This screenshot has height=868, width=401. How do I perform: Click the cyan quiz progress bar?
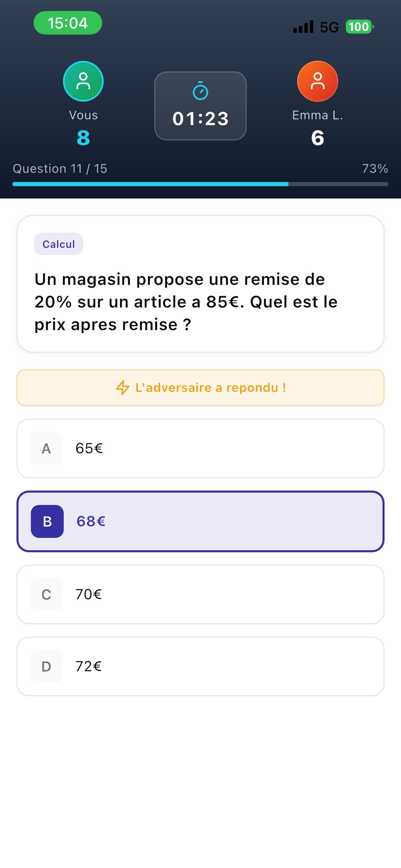click(x=151, y=184)
